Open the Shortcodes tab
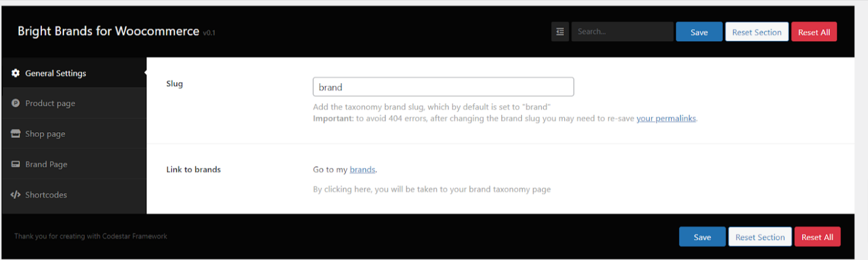 [74, 195]
